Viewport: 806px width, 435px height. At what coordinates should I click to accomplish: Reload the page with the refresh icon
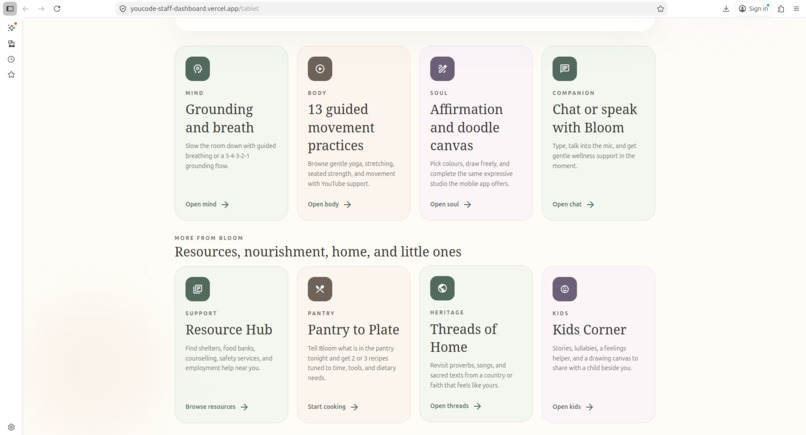pyautogui.click(x=57, y=9)
